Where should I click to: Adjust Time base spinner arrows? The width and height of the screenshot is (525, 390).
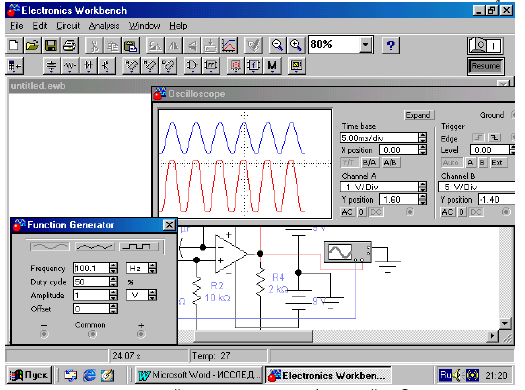[423, 138]
